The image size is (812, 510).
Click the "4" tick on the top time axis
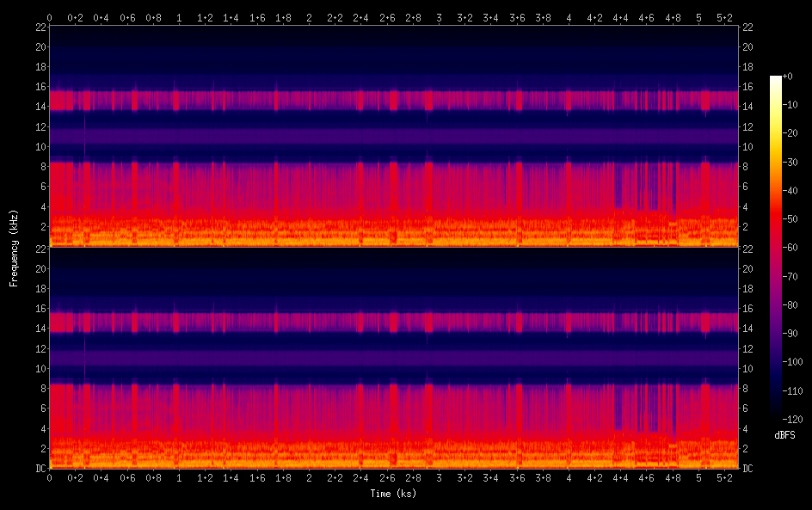(569, 17)
